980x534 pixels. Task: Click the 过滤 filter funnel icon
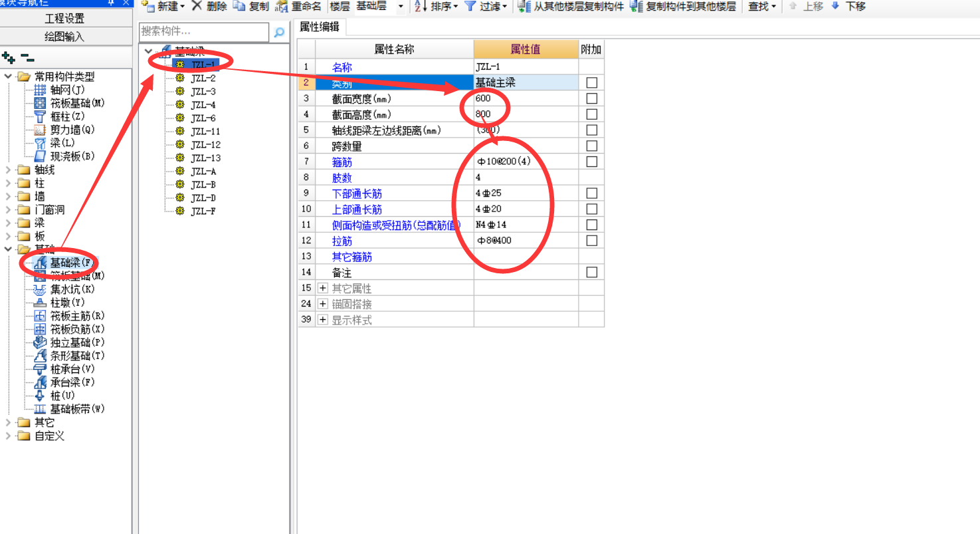click(x=470, y=7)
